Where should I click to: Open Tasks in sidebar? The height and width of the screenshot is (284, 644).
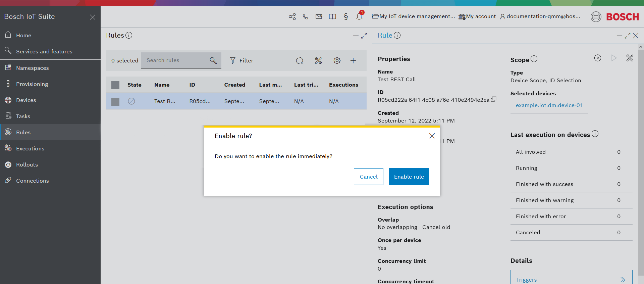coord(50,116)
